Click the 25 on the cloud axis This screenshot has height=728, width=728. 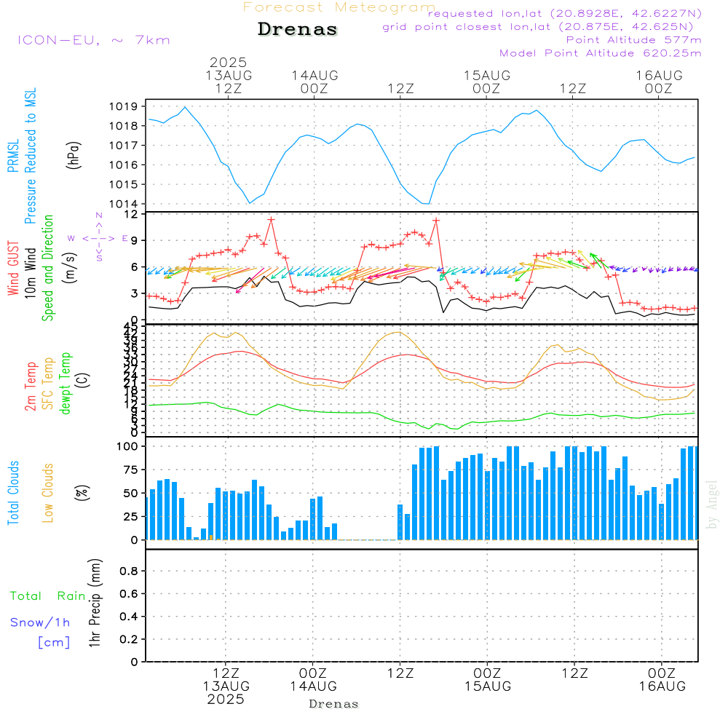point(130,517)
